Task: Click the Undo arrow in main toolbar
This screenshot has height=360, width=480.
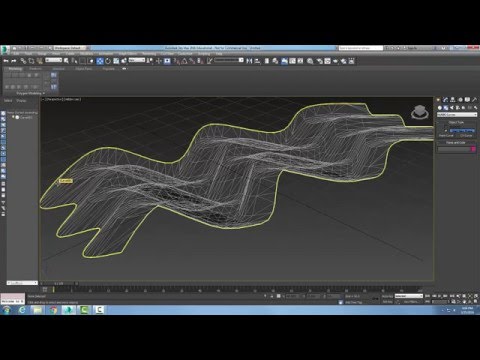Action: (6, 61)
